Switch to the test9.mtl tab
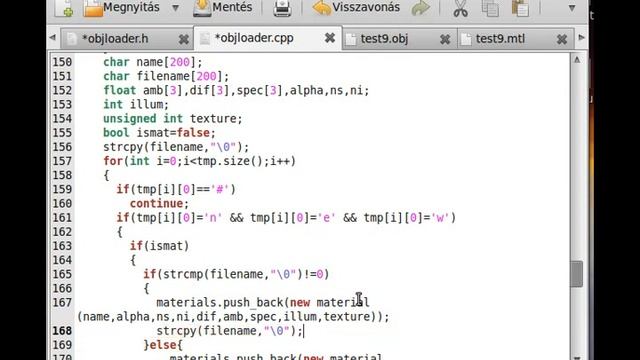 (x=500, y=39)
